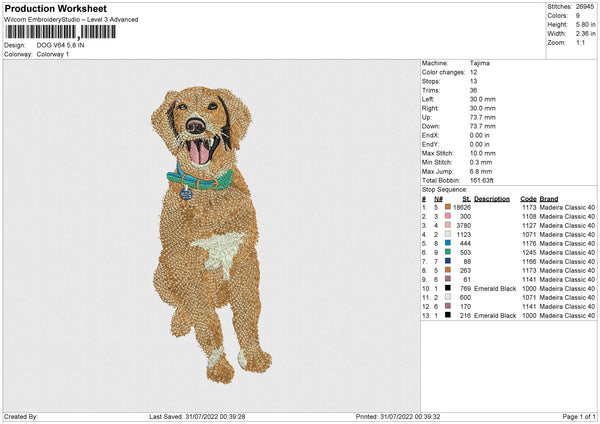This screenshot has width=600, height=424.
Task: Select the stitches count 26945
Action: tap(585, 5)
